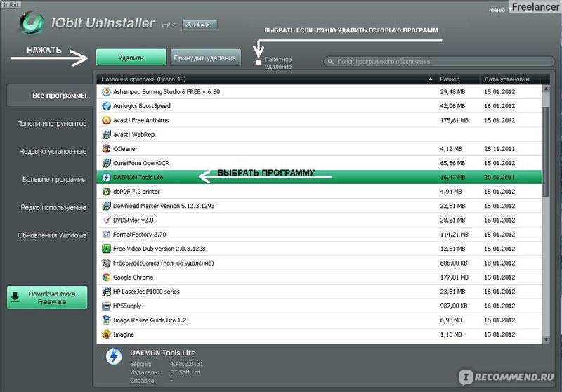
Task: Click the scrollbar up arrow
Action: point(546,89)
